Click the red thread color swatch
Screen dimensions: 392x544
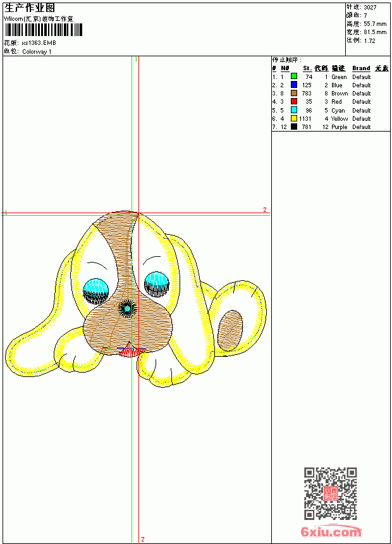pos(294,101)
